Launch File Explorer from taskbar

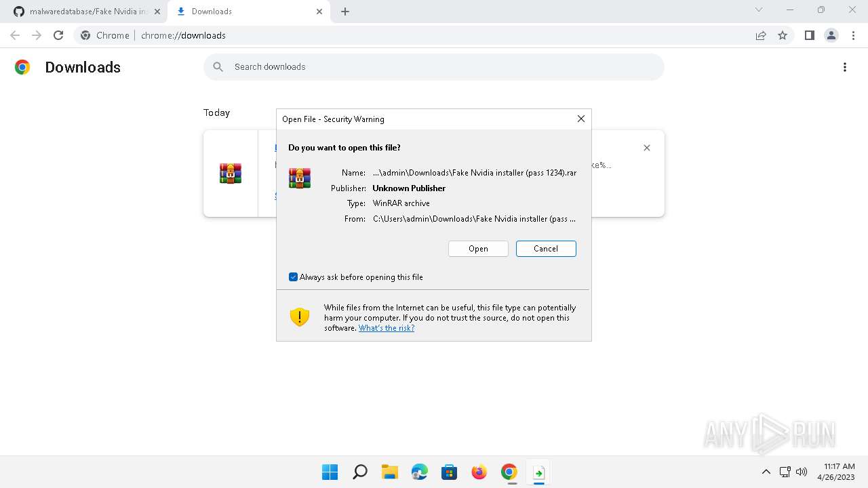coord(390,472)
